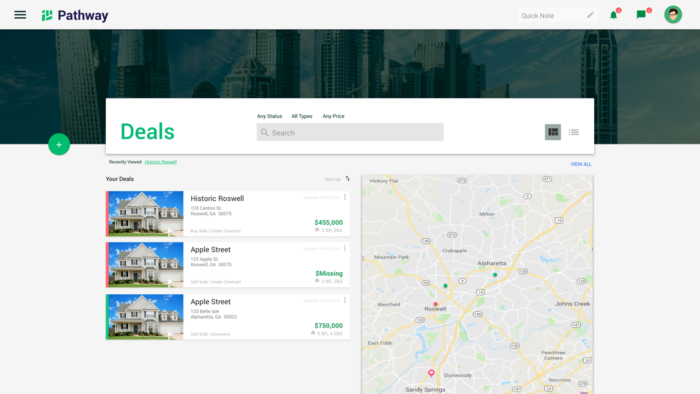Open the Any Status filter
The image size is (700, 394).
269,116
